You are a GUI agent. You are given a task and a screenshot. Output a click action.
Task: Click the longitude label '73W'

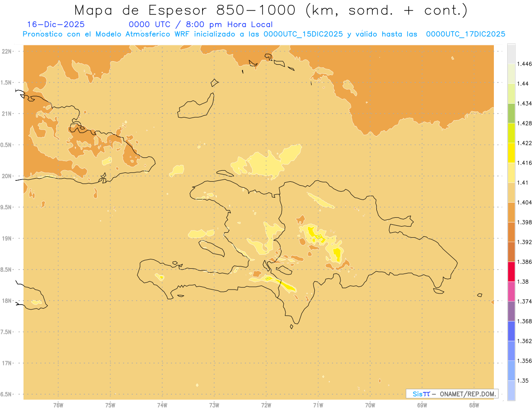[x=214, y=405]
